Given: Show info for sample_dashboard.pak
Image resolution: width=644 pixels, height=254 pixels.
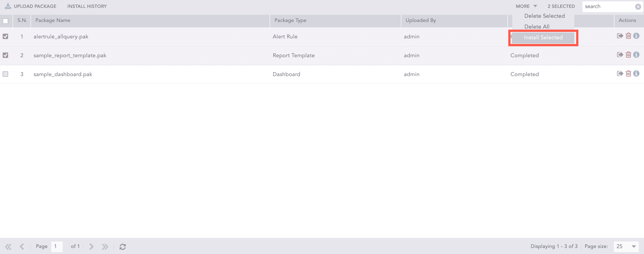Looking at the screenshot, I should click(x=636, y=73).
